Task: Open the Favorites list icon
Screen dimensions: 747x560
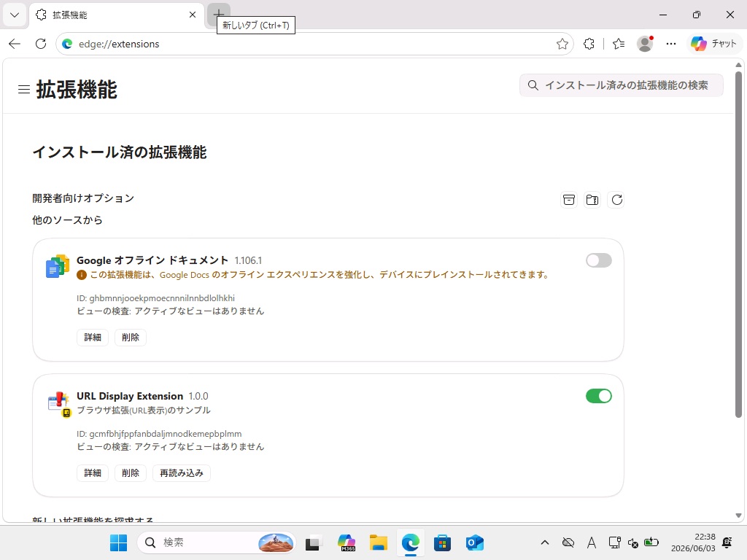Action: point(619,44)
